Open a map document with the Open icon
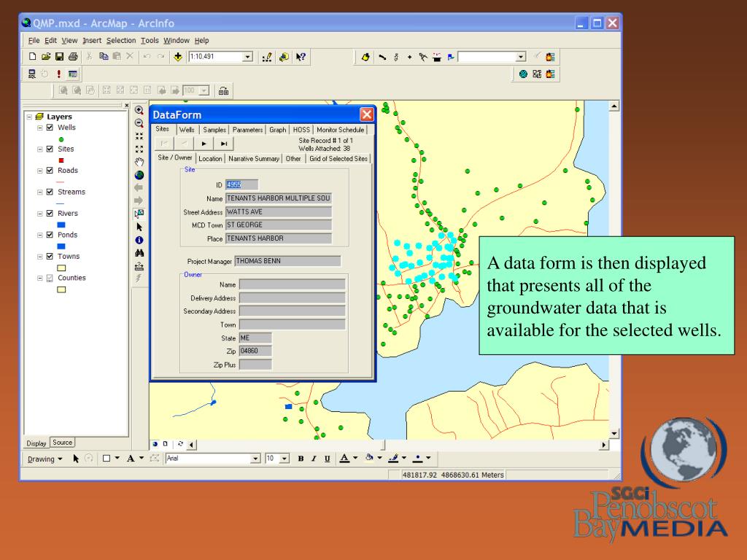The image size is (747, 560). (x=46, y=57)
